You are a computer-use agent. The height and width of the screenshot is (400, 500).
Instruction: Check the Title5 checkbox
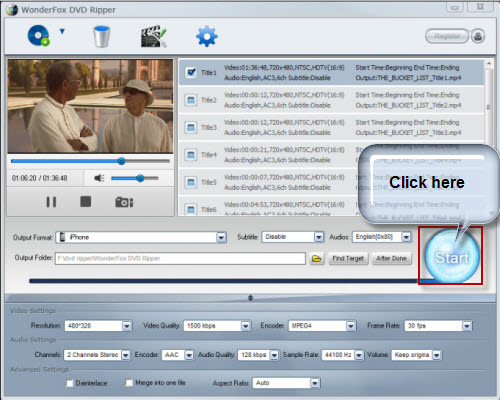coord(191,182)
